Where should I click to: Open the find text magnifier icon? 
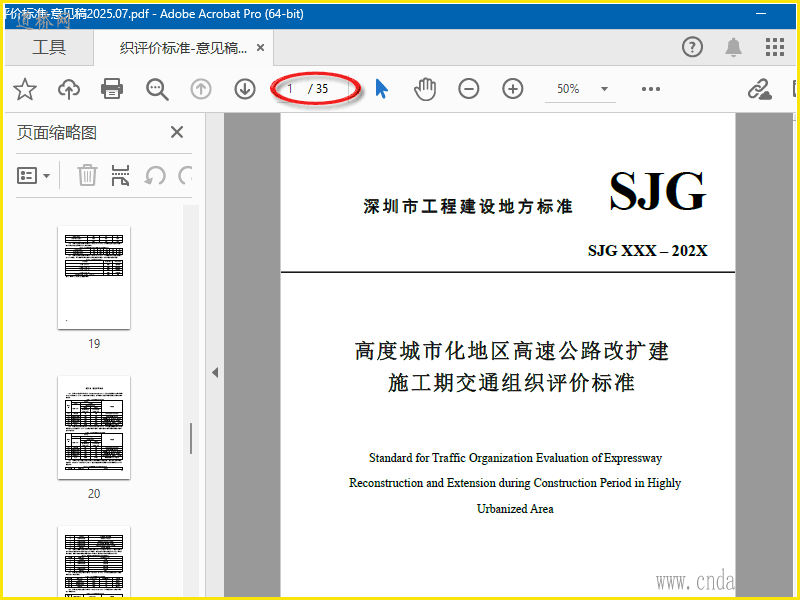click(x=157, y=89)
